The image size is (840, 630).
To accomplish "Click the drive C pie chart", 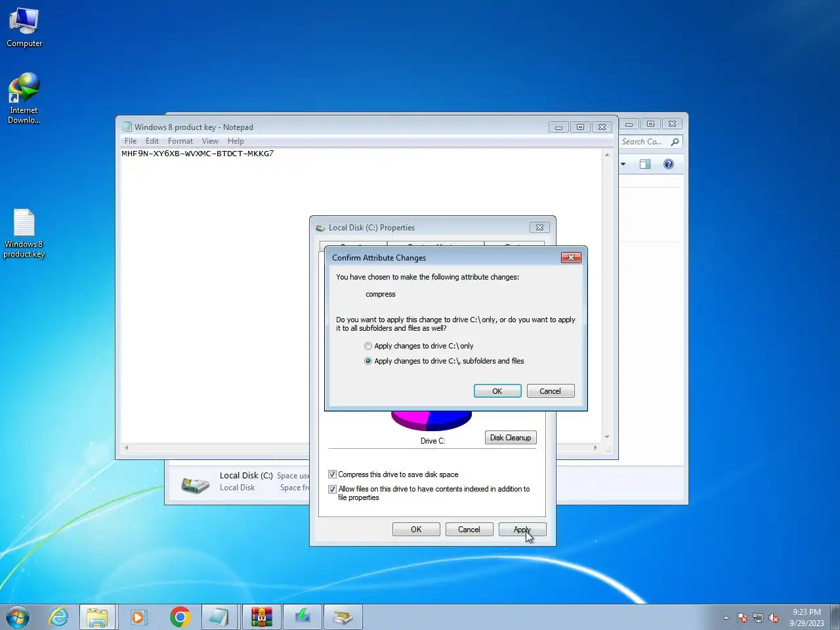I will [x=431, y=420].
